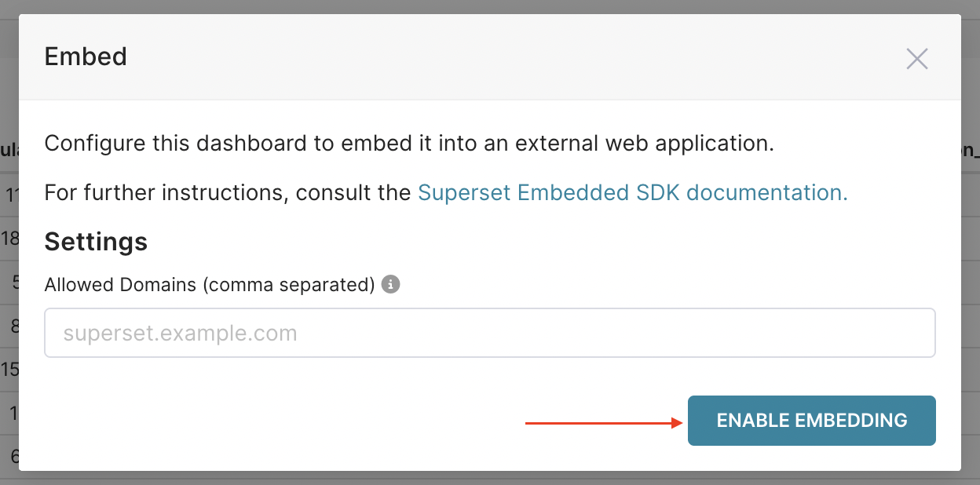Image resolution: width=980 pixels, height=485 pixels.
Task: Click the row showing 15 in the background table
Action: point(9,369)
